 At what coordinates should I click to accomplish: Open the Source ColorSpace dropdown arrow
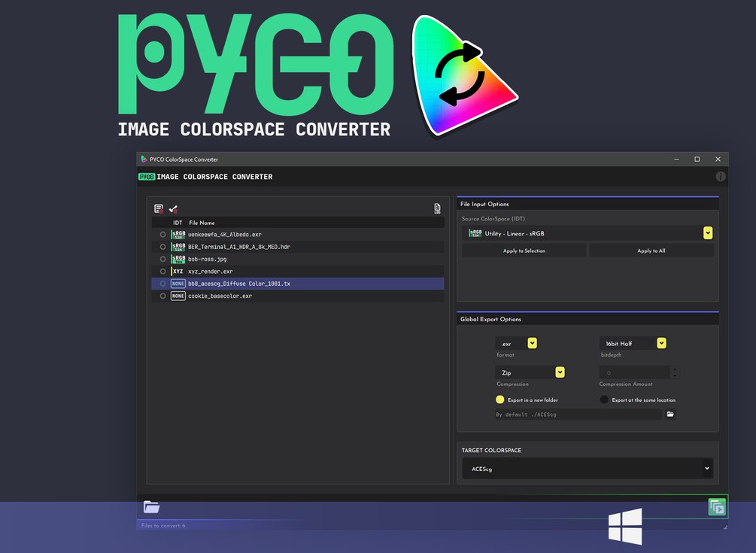pos(707,233)
